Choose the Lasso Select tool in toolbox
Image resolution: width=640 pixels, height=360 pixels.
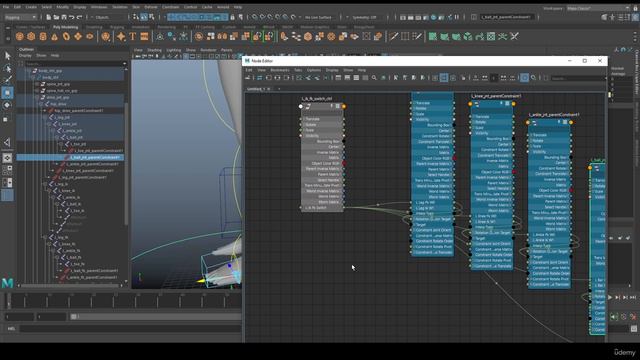(x=7, y=68)
